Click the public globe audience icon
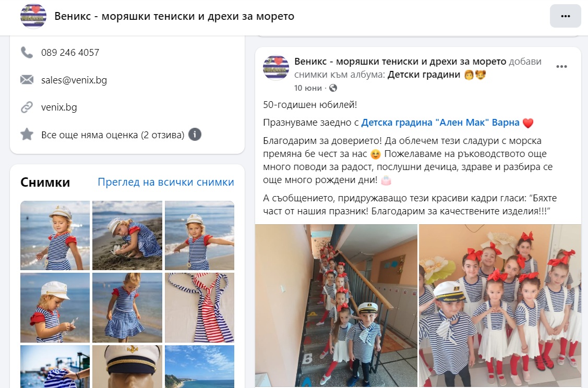Screen dimensions: 588x388 pos(333,88)
